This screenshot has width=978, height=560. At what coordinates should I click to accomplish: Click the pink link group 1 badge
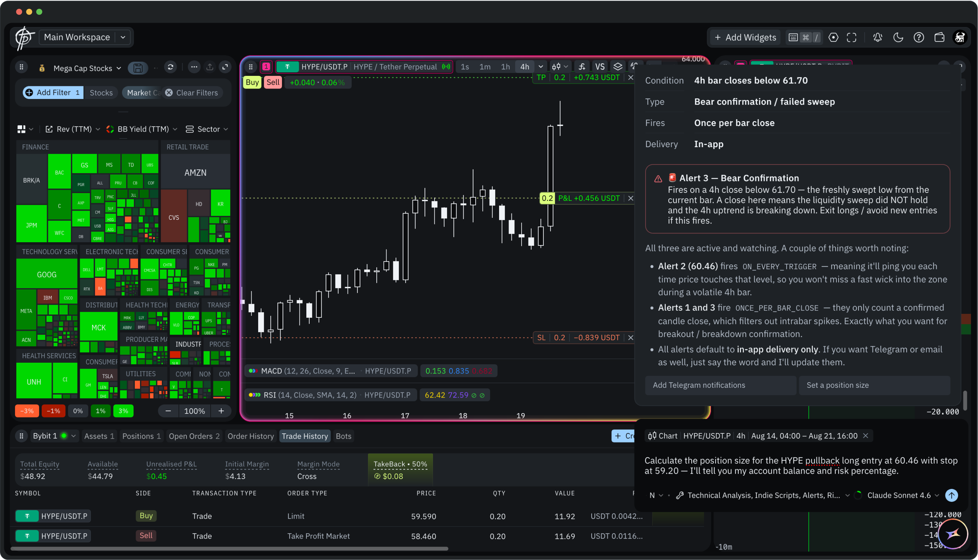click(266, 67)
